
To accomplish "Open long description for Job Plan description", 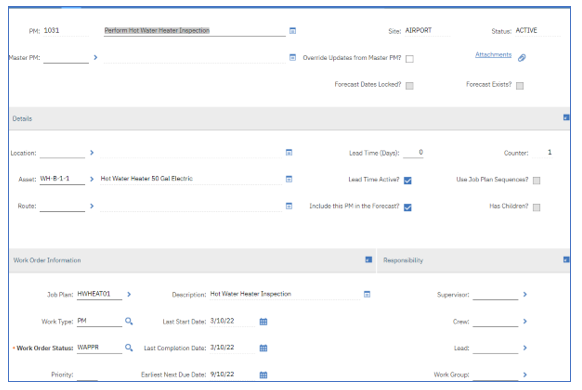I will click(x=367, y=294).
